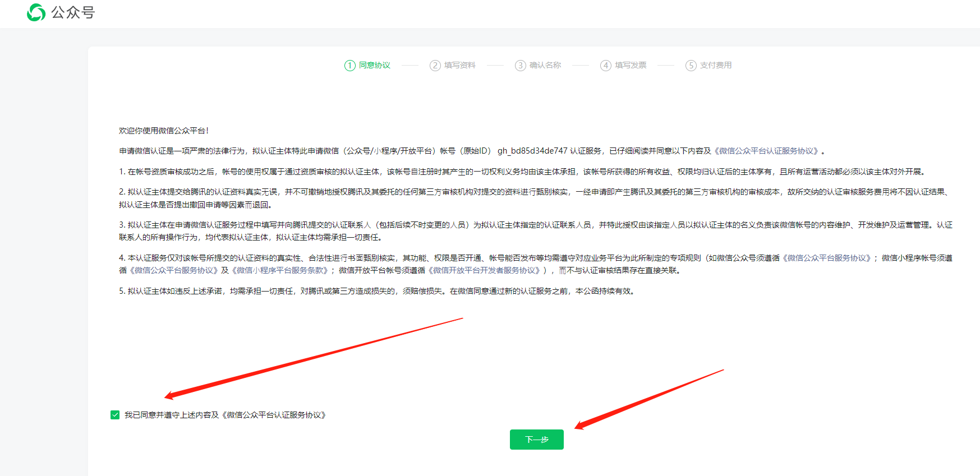The width and height of the screenshot is (980, 476).
Task: Open 《微信小程序平台服务条款》 link
Action: (280, 270)
